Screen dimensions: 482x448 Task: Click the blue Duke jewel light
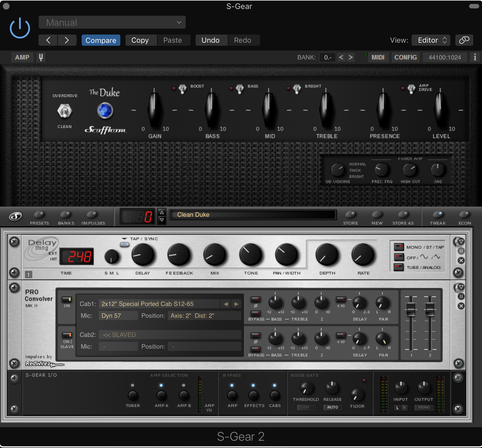(105, 111)
